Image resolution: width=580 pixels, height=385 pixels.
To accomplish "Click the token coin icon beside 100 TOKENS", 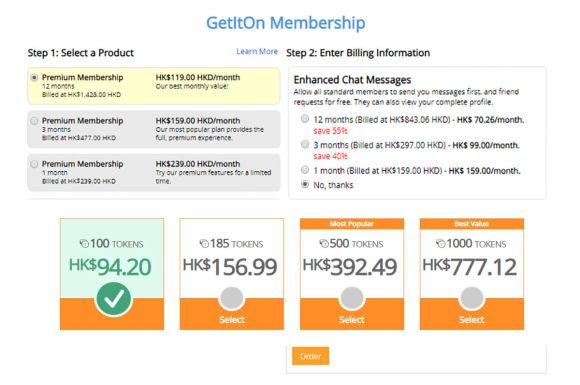I will pos(84,243).
